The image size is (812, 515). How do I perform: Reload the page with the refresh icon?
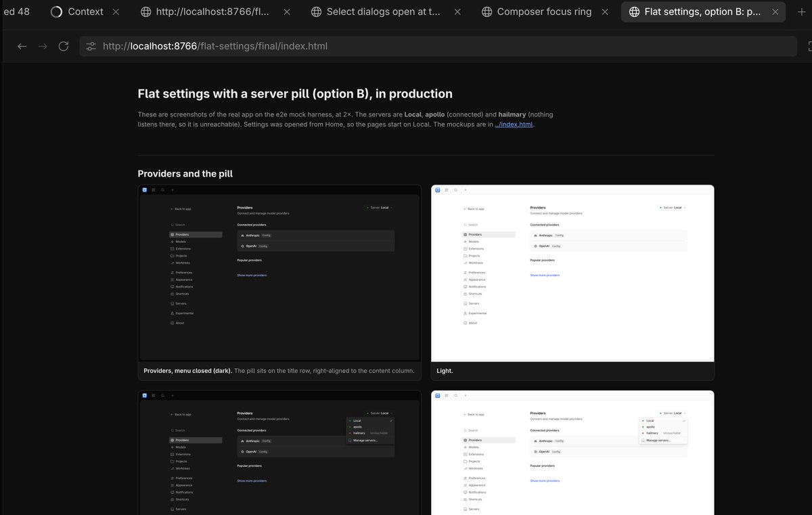tap(64, 46)
